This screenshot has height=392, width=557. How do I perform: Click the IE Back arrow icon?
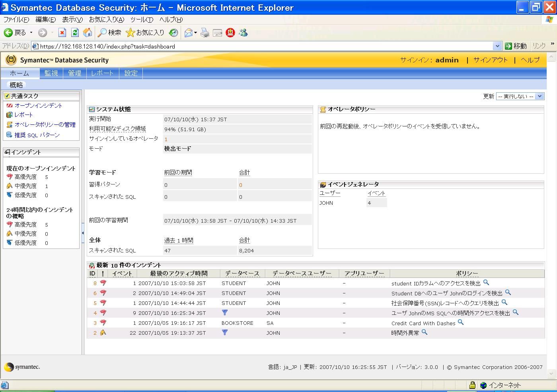tap(8, 33)
